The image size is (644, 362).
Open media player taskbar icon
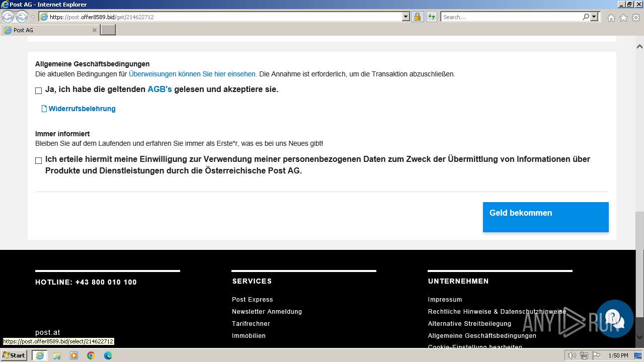[x=74, y=355]
